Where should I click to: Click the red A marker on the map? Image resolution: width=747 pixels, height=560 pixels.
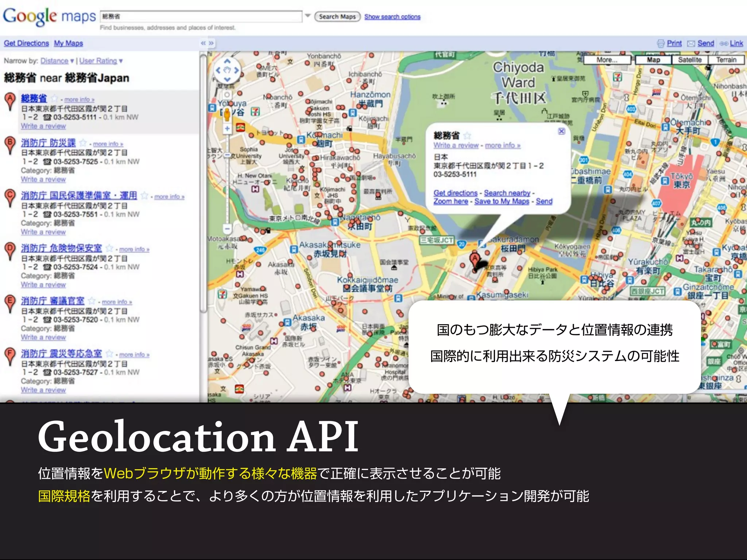click(x=475, y=262)
